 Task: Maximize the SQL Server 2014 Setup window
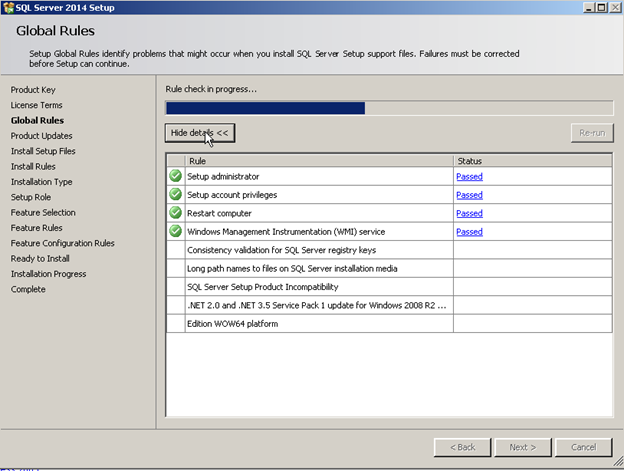(x=602, y=8)
